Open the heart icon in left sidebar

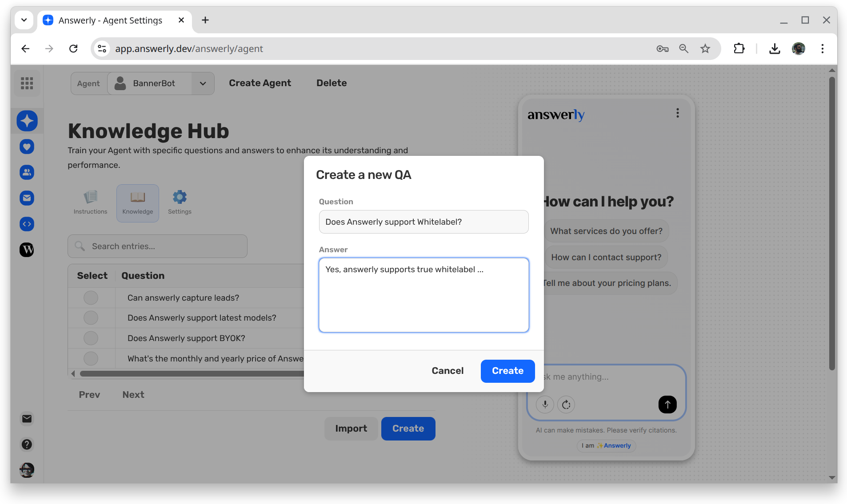pyautogui.click(x=27, y=147)
